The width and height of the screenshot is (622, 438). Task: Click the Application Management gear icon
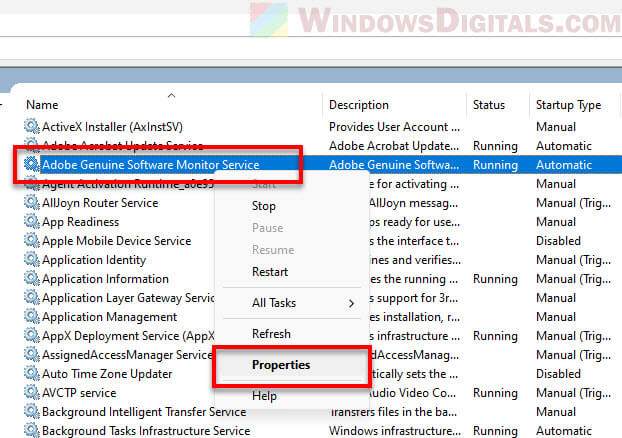click(x=31, y=317)
